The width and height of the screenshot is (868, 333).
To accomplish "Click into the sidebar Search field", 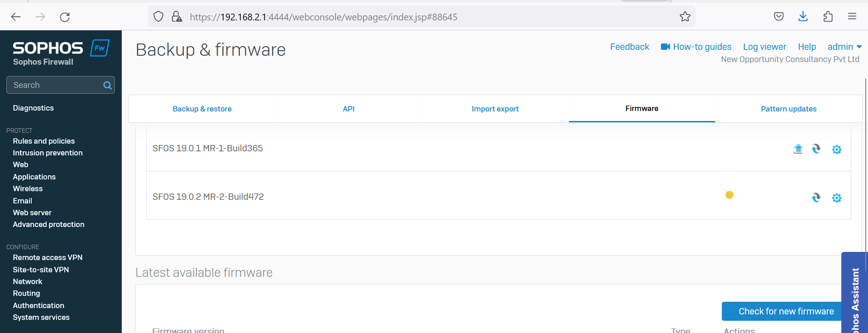I will coord(54,85).
